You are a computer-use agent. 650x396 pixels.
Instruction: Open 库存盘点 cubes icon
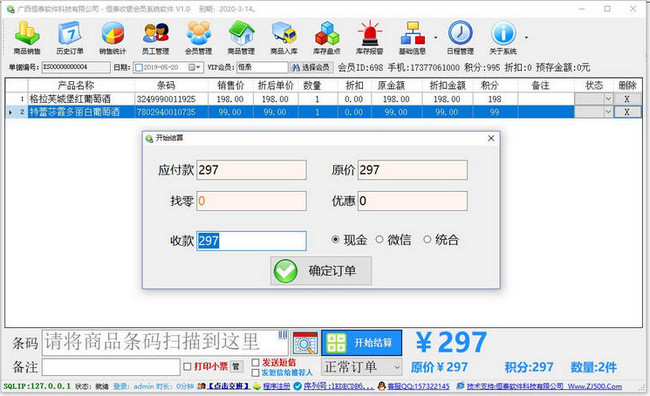pos(327,38)
